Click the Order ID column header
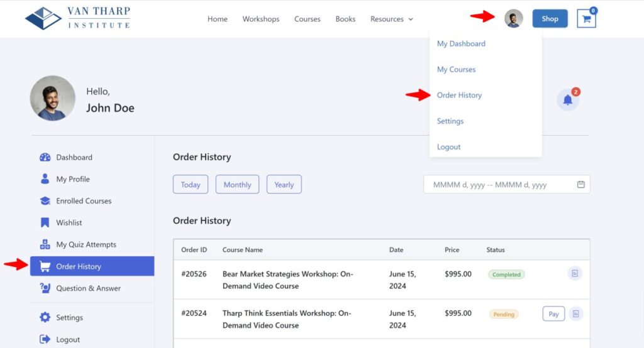This screenshot has width=644, height=348. 194,249
